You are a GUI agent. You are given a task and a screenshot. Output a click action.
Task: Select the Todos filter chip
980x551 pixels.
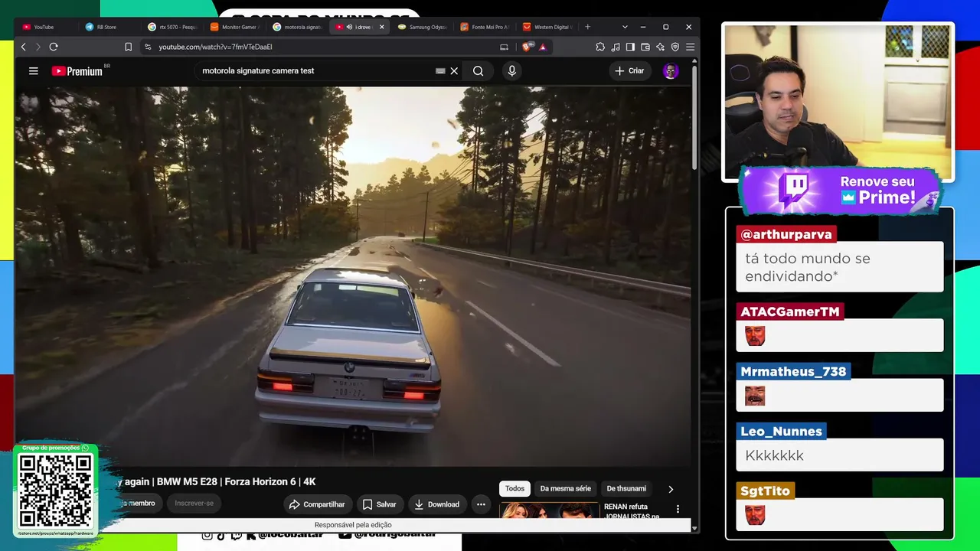pos(515,489)
